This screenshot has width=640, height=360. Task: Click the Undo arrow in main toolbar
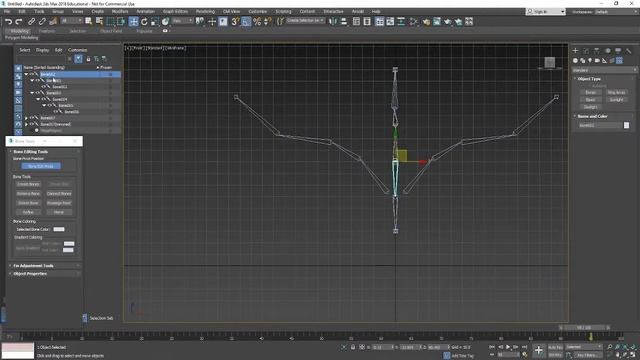pos(9,21)
